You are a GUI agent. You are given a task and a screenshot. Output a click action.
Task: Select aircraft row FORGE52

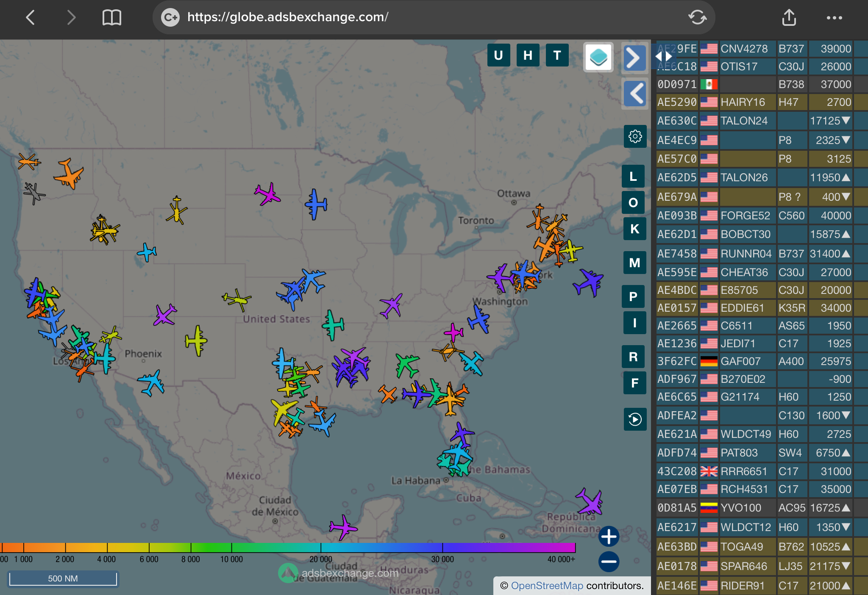coord(762,216)
